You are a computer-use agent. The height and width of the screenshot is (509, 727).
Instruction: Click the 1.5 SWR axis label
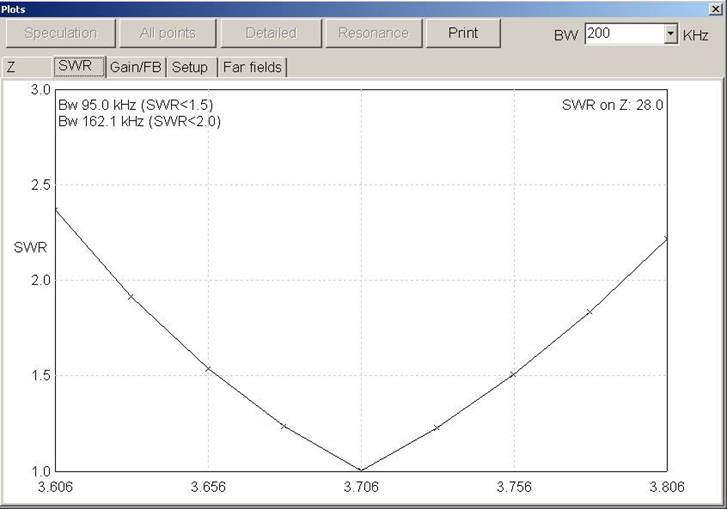41,375
